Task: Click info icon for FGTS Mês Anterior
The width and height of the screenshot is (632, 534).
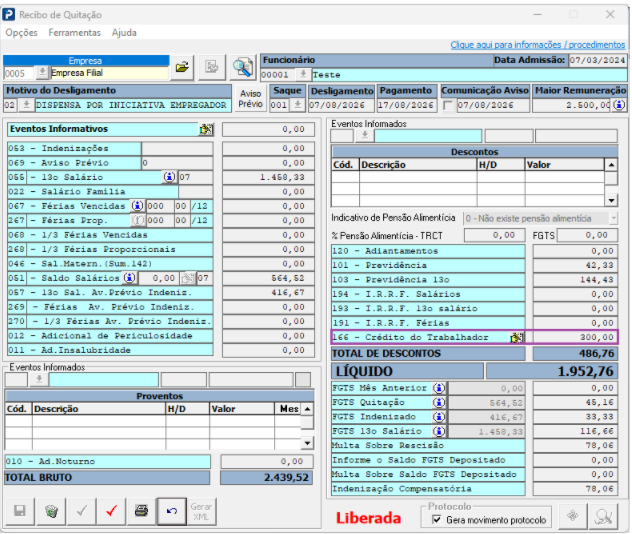Action: click(x=439, y=388)
